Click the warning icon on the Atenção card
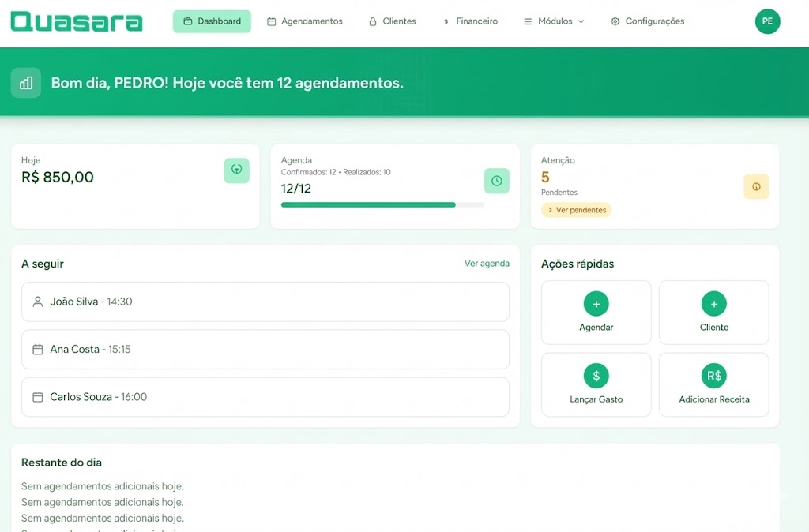This screenshot has width=809, height=532. pos(756,186)
